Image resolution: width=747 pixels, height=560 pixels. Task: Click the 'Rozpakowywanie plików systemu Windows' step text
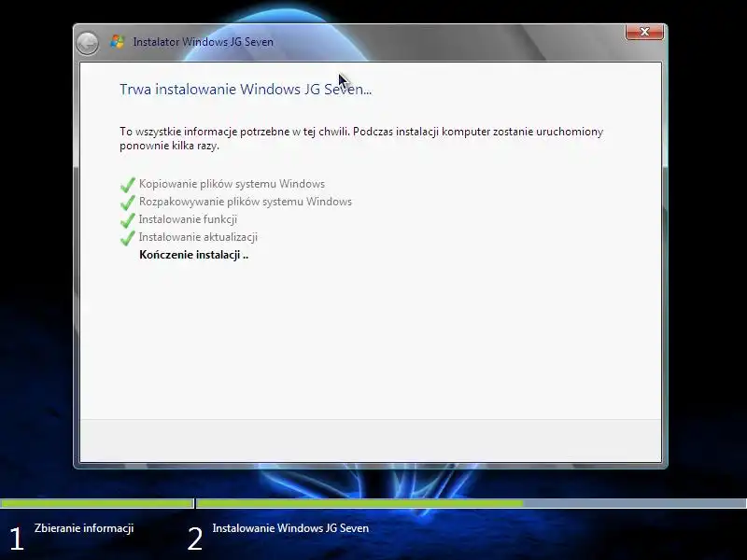coord(246,202)
